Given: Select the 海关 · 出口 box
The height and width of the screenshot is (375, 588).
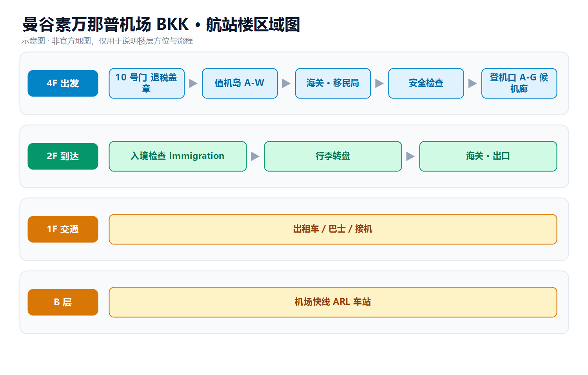Looking at the screenshot, I should [488, 156].
